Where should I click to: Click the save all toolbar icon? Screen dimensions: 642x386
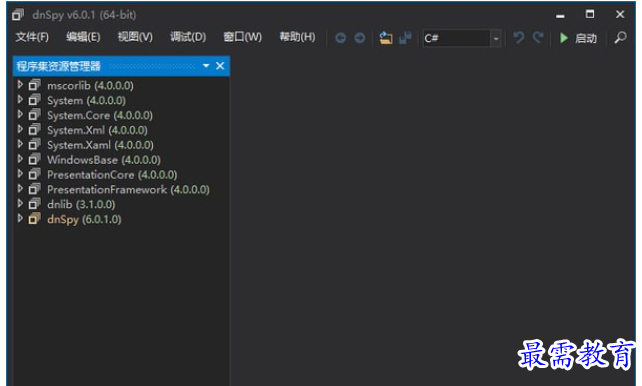pos(405,38)
